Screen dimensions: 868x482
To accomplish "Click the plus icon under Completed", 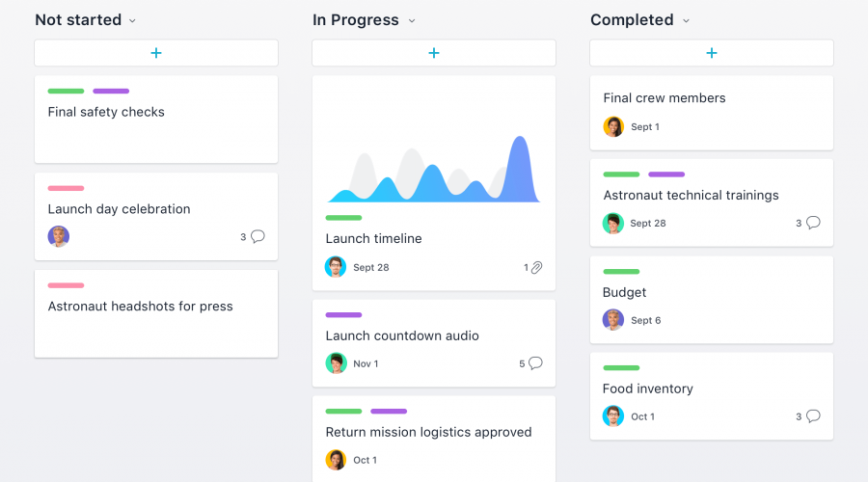I will [x=712, y=53].
